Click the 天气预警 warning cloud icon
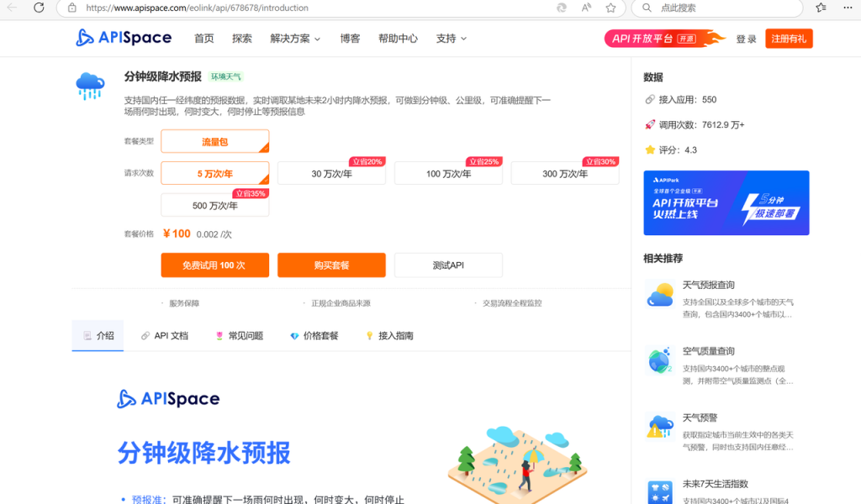The height and width of the screenshot is (504, 861). (660, 426)
